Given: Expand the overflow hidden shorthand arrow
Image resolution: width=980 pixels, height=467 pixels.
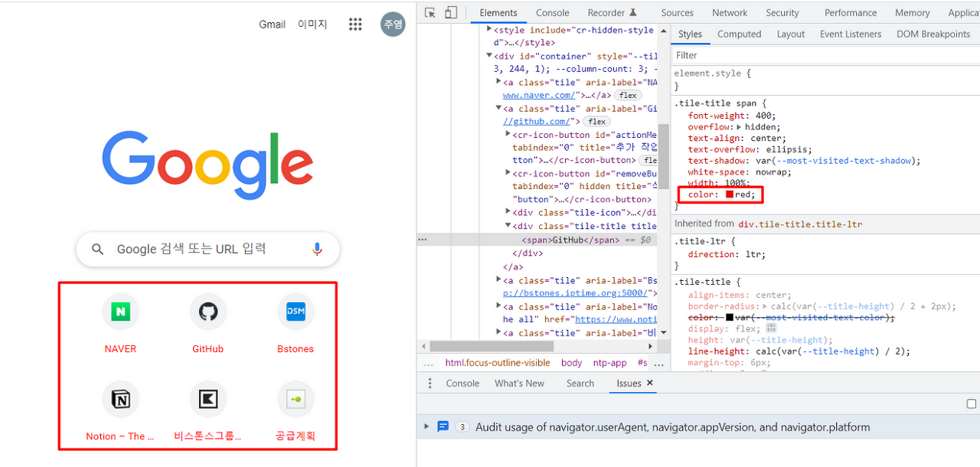Looking at the screenshot, I should coord(737,127).
